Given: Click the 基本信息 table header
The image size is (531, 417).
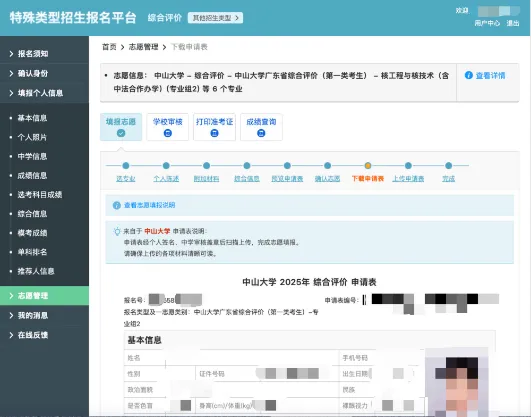Looking at the screenshot, I should 309,340.
